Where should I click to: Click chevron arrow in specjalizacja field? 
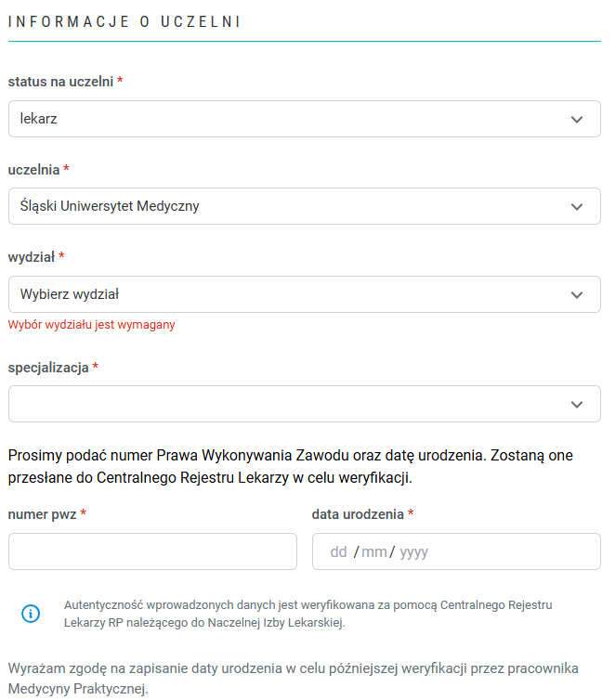point(577,404)
